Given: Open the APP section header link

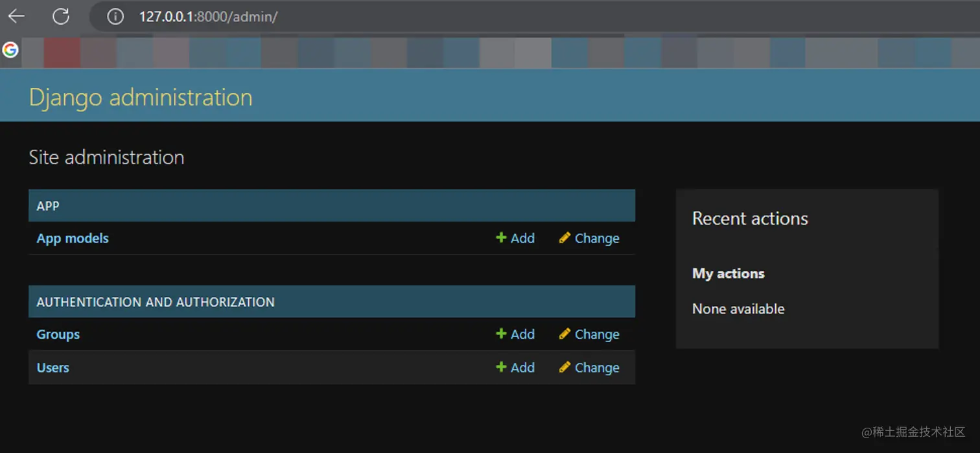Looking at the screenshot, I should (48, 206).
